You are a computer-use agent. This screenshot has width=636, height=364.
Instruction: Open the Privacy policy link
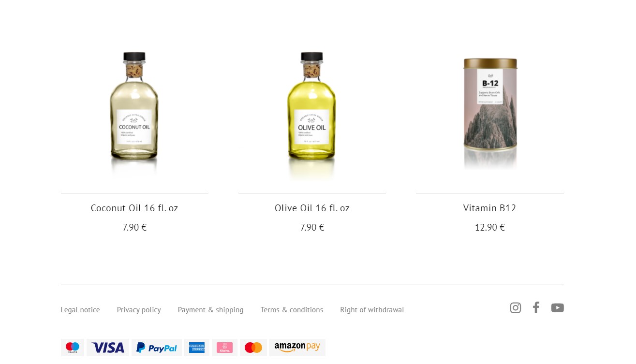[139, 310]
